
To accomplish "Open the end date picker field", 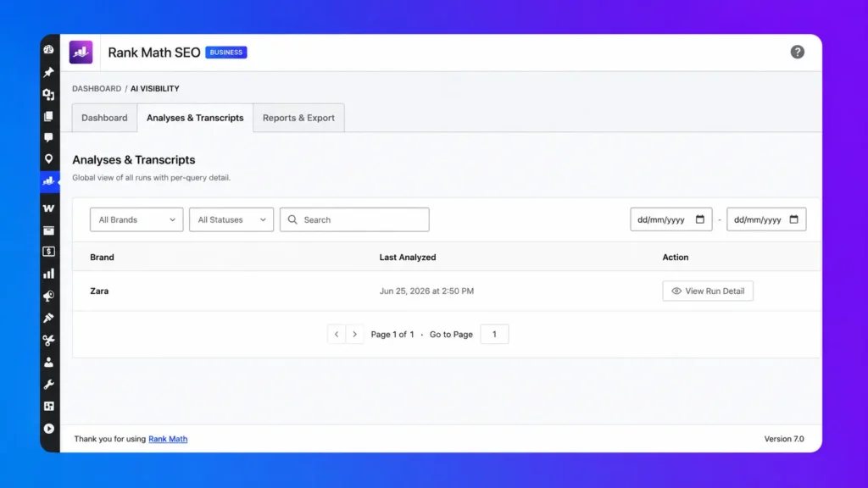I will [766, 219].
